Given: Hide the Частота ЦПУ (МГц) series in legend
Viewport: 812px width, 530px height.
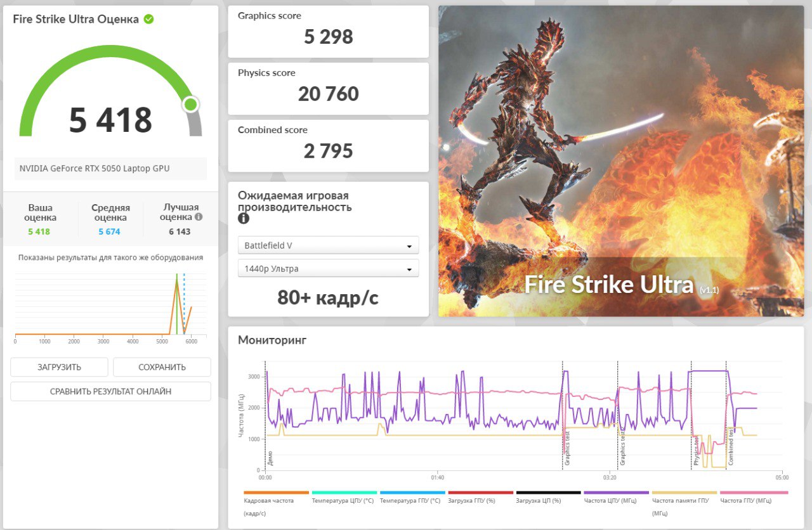Looking at the screenshot, I should click(616, 497).
